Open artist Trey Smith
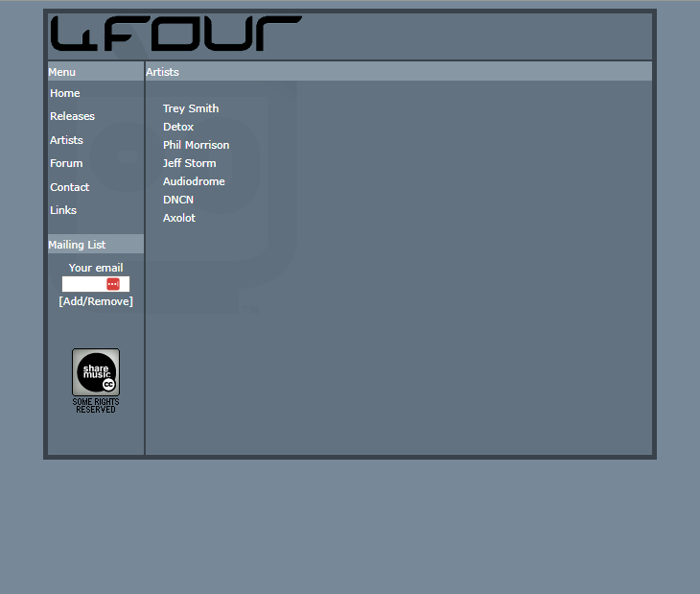This screenshot has width=700, height=594. tap(191, 108)
